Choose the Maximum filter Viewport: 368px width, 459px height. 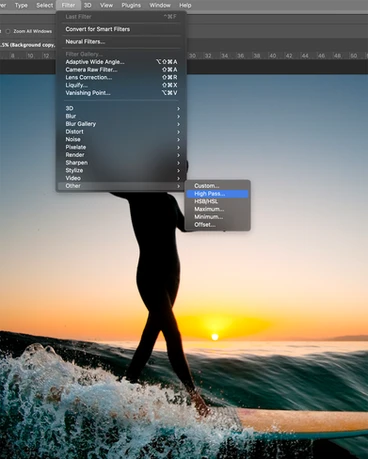[x=217, y=209]
